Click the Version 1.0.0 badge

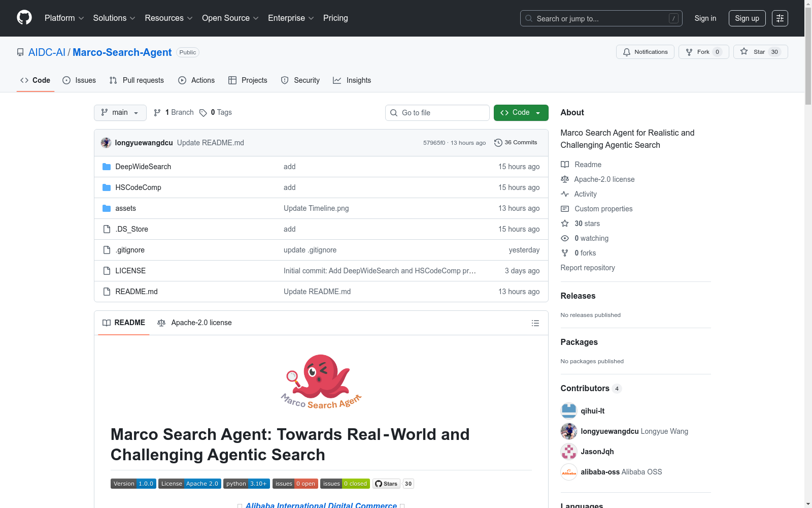pos(133,484)
